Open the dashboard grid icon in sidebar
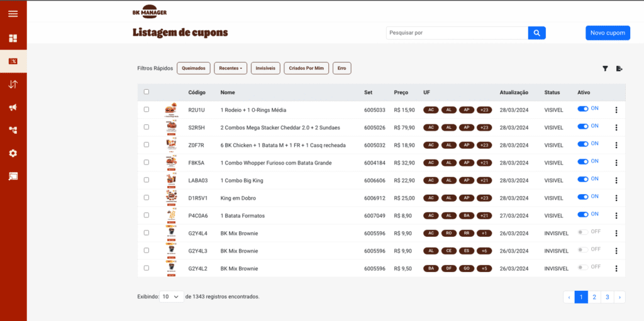644x321 pixels. click(x=13, y=38)
